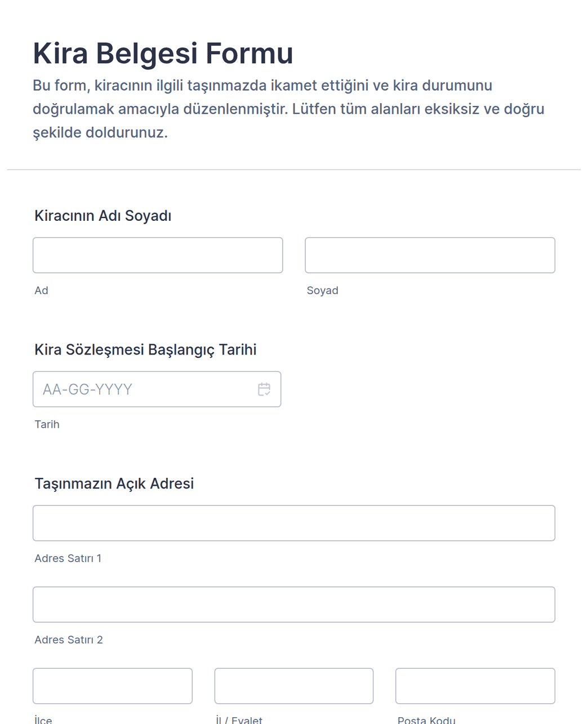Click the Posta Kodu sublabel

pyautogui.click(x=426, y=719)
